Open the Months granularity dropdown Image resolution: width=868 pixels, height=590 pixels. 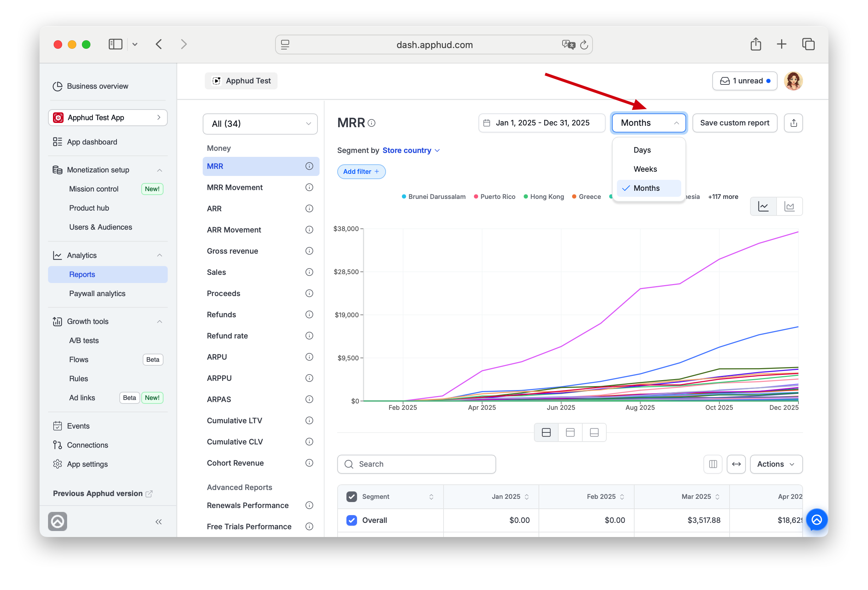(x=649, y=123)
